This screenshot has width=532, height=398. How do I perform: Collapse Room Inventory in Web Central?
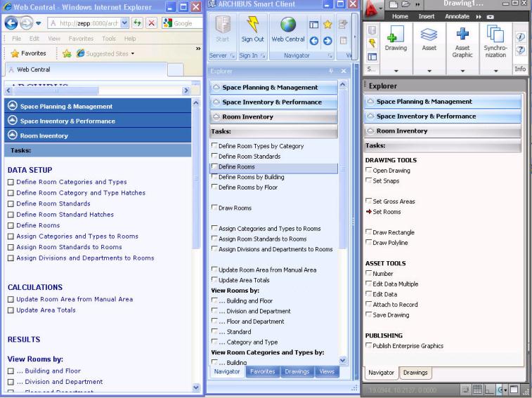click(x=13, y=135)
